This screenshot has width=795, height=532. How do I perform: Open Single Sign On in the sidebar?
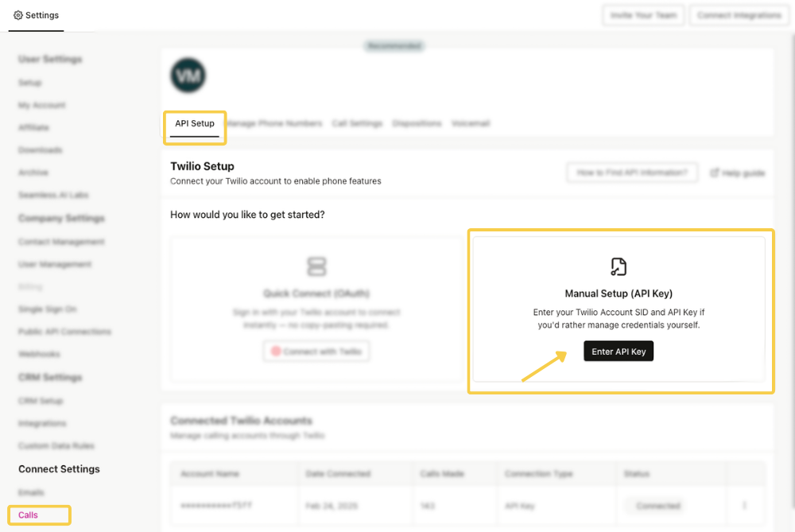(x=48, y=309)
